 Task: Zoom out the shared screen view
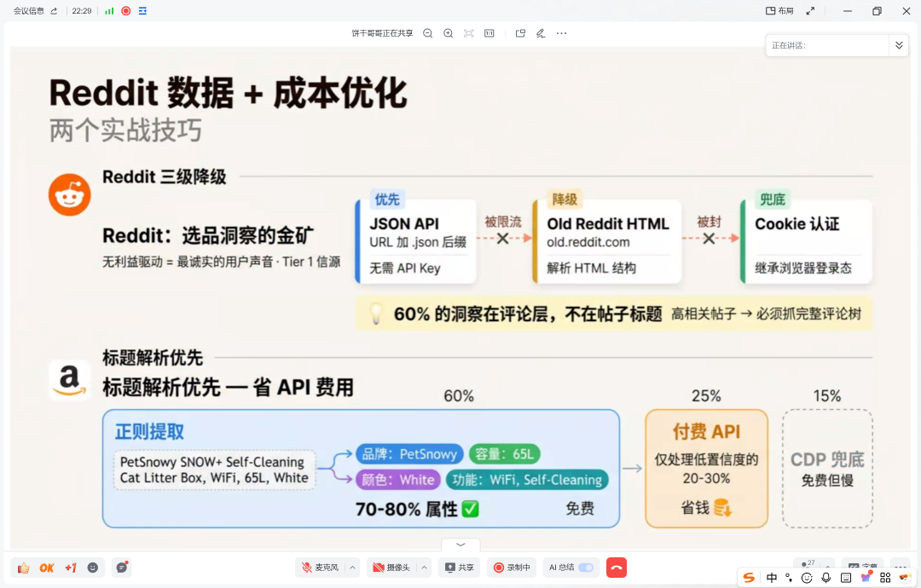(x=427, y=33)
